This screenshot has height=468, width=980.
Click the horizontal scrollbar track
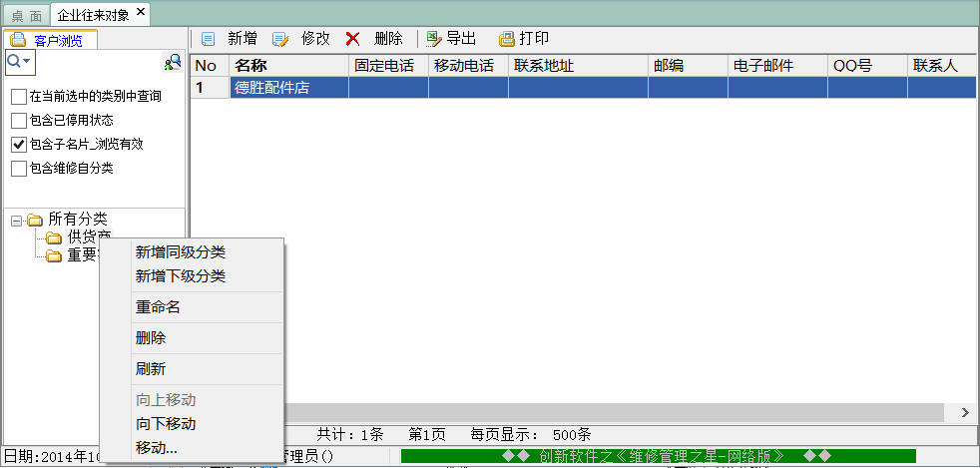(x=613, y=412)
